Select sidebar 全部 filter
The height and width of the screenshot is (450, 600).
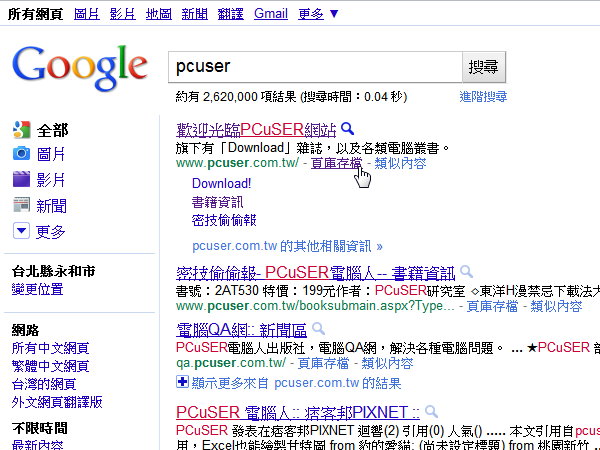[x=52, y=130]
